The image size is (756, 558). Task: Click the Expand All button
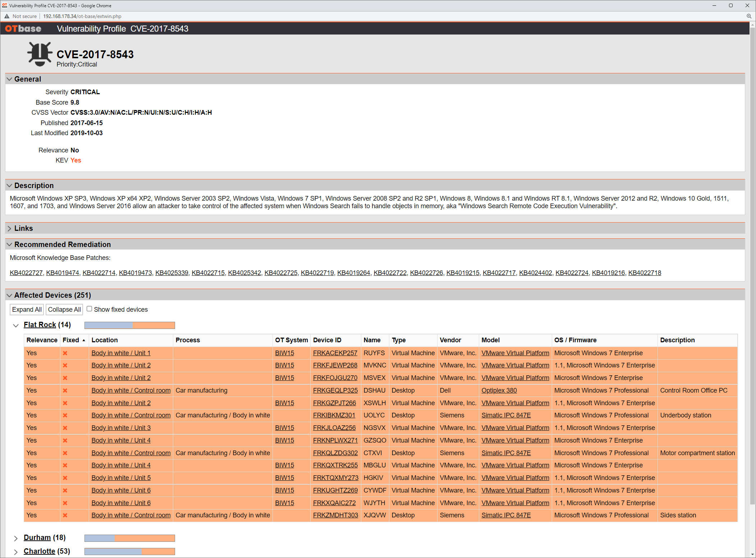27,310
